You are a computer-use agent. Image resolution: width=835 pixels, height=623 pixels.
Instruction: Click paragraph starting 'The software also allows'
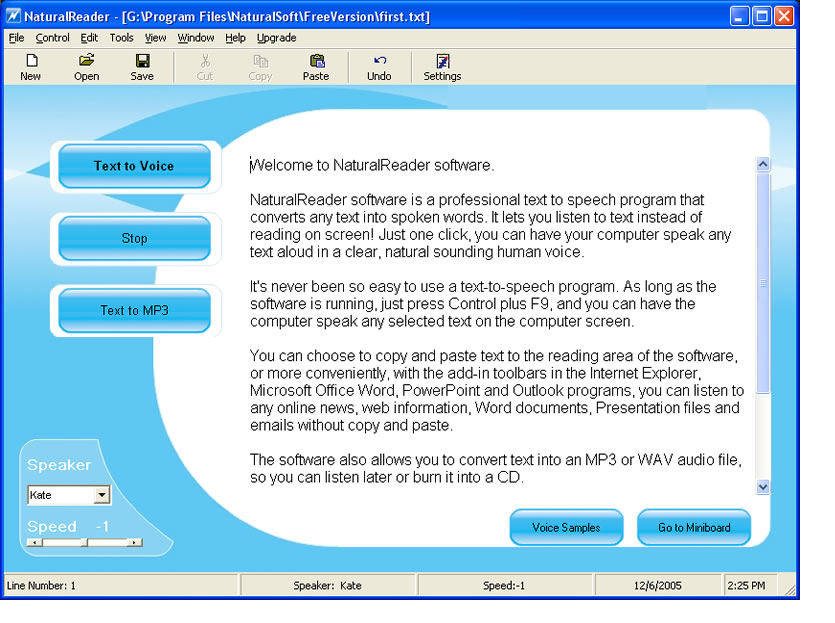(496, 469)
